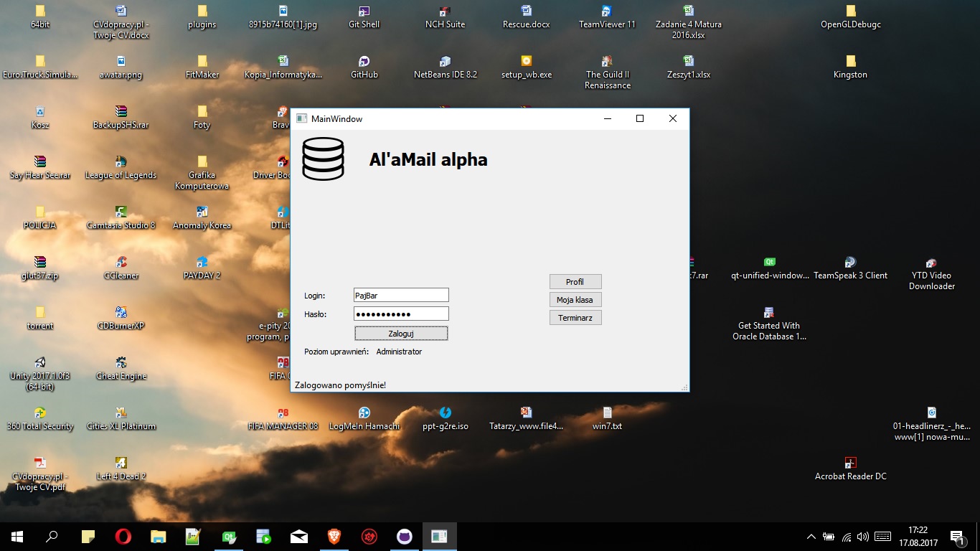Select the PAYDAY 2 shortcut
This screenshot has width=980, height=551.
[x=202, y=268]
